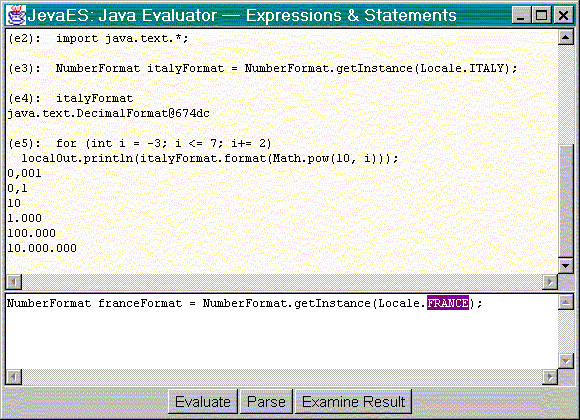Click output pane scroll left arrow
The height and width of the screenshot is (420, 580).
(14, 282)
